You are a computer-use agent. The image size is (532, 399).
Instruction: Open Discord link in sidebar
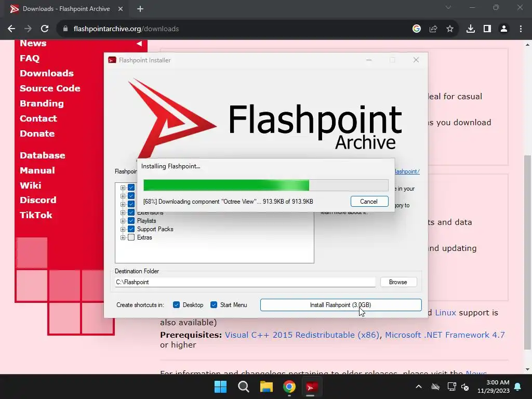[38, 200]
